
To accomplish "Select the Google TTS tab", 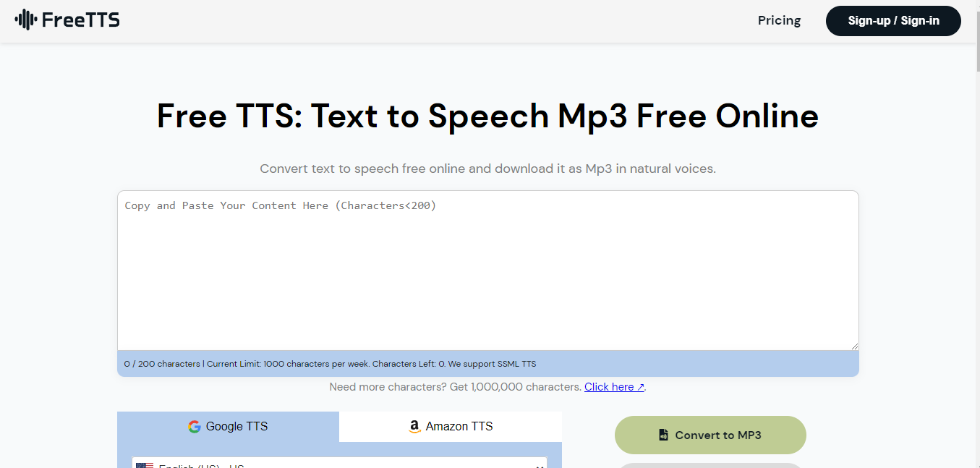I will click(x=228, y=427).
